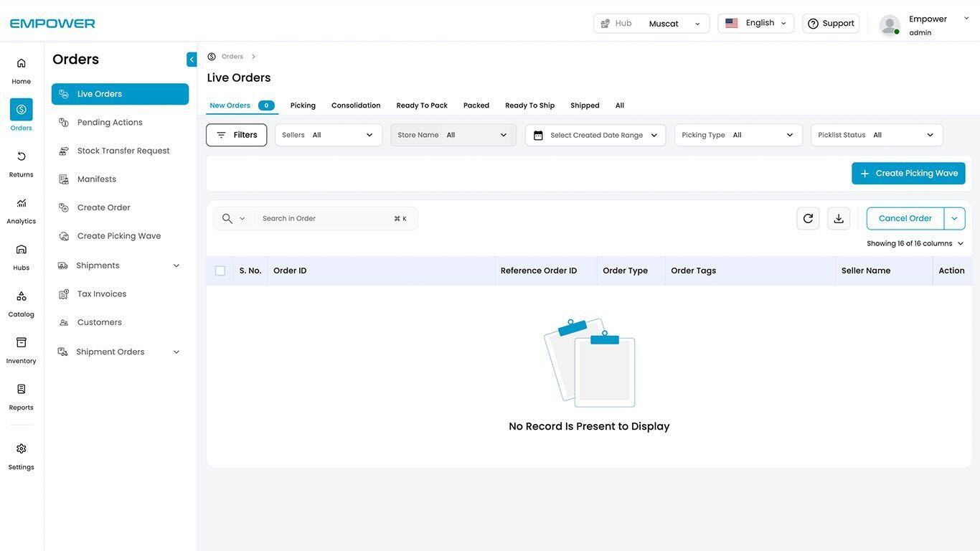This screenshot has width=980, height=551.
Task: Click the download export icon
Action: click(839, 219)
